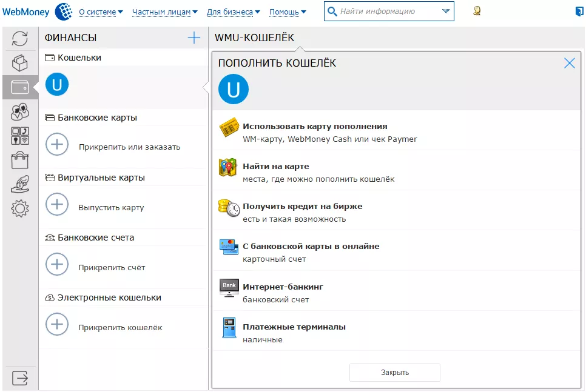
Task: Click the WebMoney logo
Action: [38, 12]
